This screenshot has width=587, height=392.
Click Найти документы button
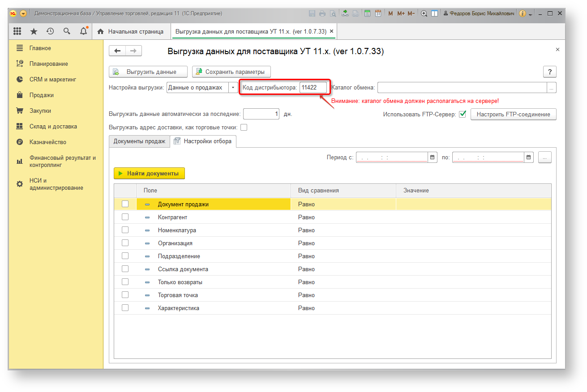(149, 173)
